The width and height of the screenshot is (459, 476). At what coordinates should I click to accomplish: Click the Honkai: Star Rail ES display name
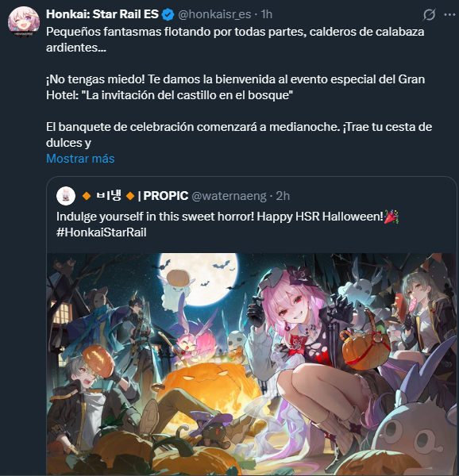pos(102,14)
